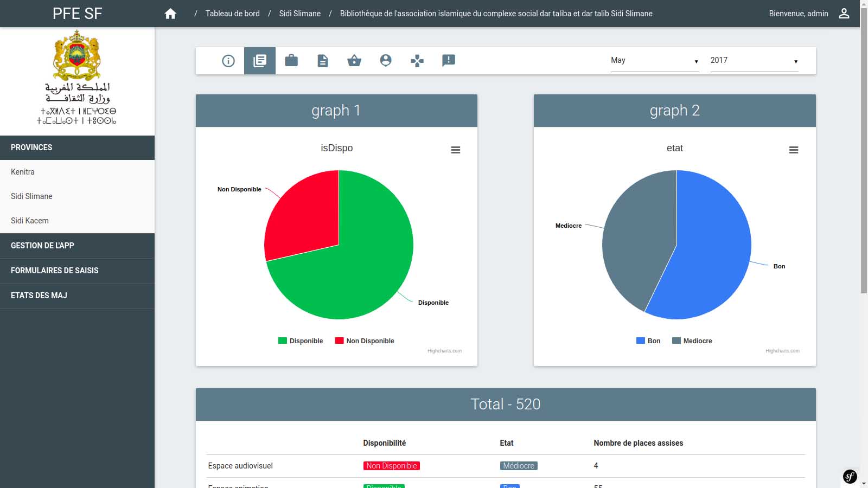Open the Symfony debug toolbar icon
The height and width of the screenshot is (488, 868).
[x=850, y=476]
